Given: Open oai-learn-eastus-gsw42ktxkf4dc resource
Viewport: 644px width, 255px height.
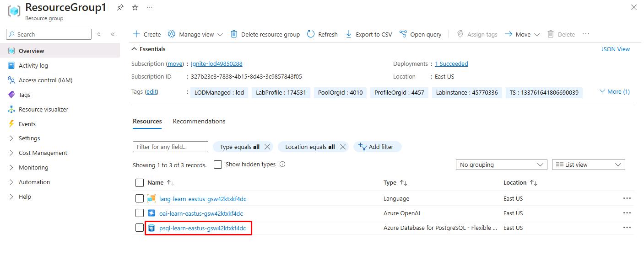Looking at the screenshot, I should (x=201, y=213).
